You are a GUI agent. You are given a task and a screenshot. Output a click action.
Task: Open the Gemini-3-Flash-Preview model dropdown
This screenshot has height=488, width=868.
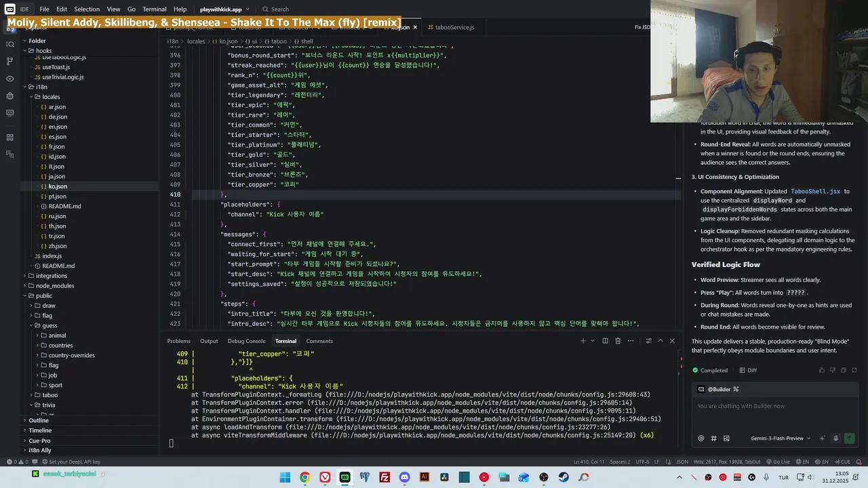point(781,439)
